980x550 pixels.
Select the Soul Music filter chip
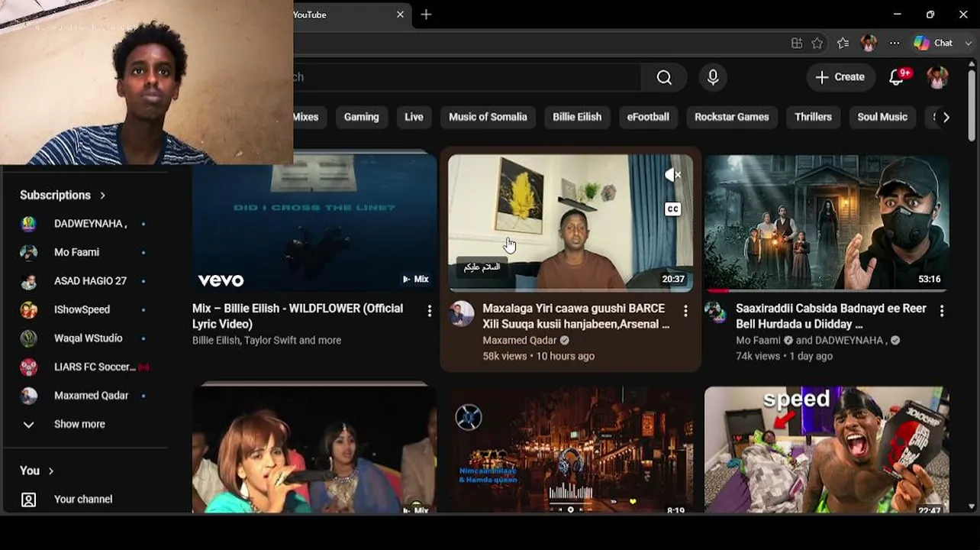click(x=882, y=117)
